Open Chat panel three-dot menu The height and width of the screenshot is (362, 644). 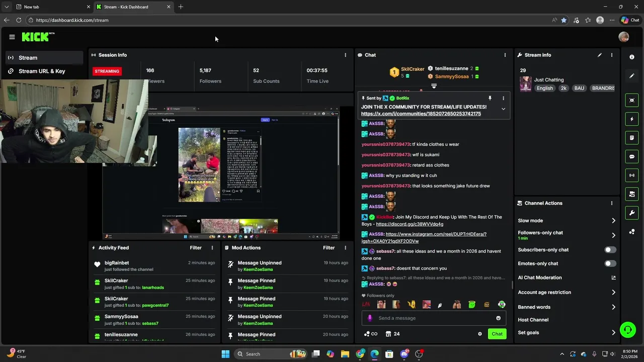(505, 55)
